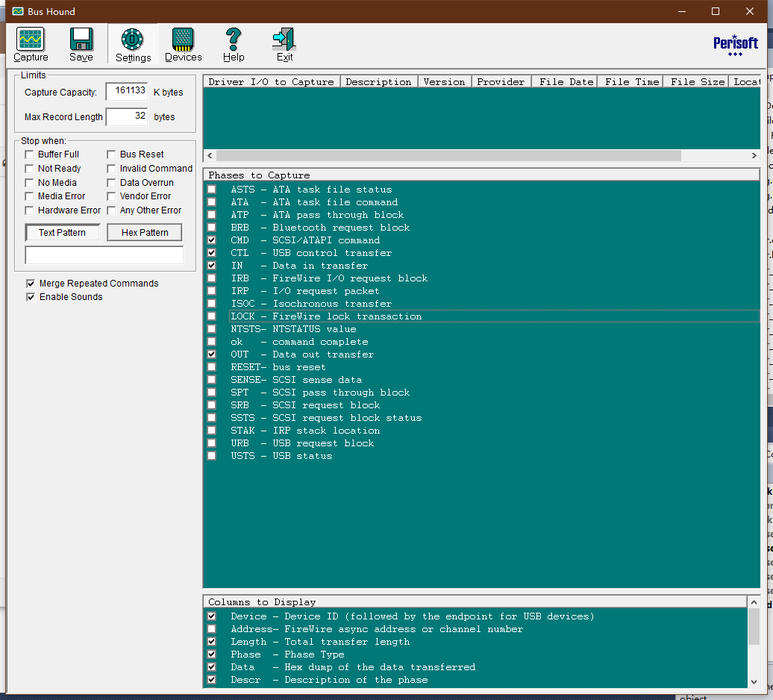Uncheck the OUT Data out transfer phase

pyautogui.click(x=212, y=354)
